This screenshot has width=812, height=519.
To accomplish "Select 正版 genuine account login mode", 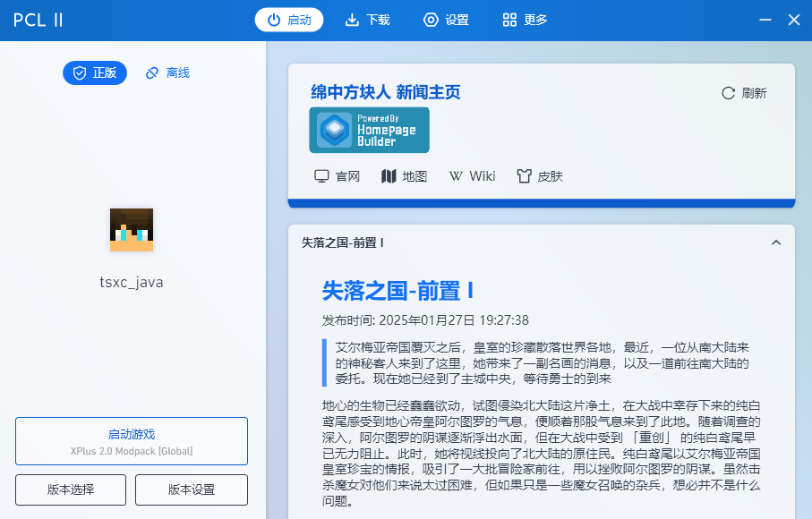I will pos(95,73).
